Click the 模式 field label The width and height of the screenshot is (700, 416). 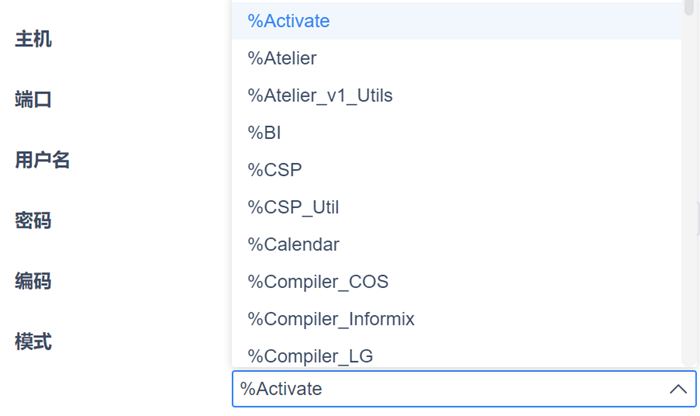point(33,342)
